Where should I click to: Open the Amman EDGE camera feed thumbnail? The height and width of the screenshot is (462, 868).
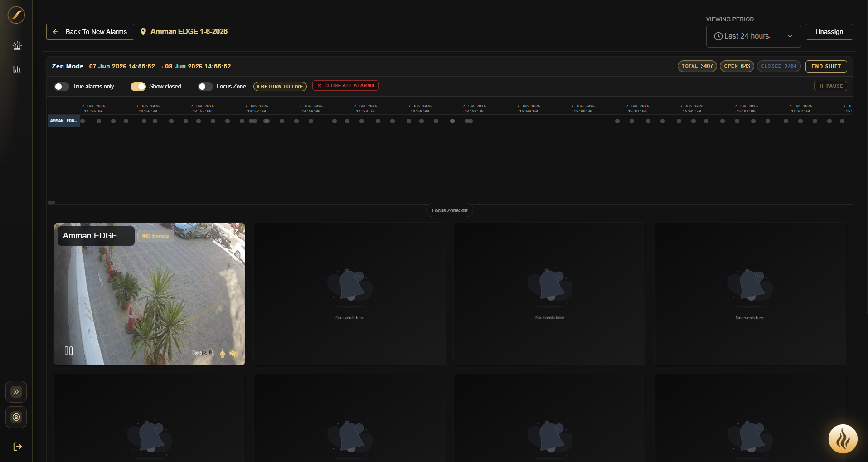point(150,294)
